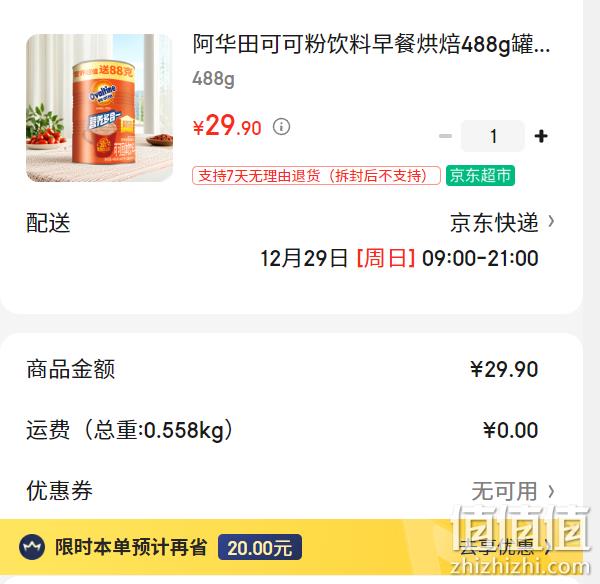
Task: Open the 阿华田可可粉 product title
Action: [x=371, y=44]
